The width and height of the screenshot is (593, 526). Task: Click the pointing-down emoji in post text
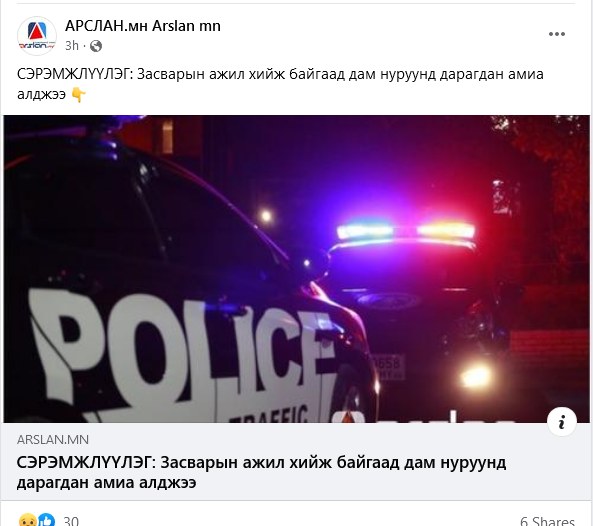click(x=78, y=94)
